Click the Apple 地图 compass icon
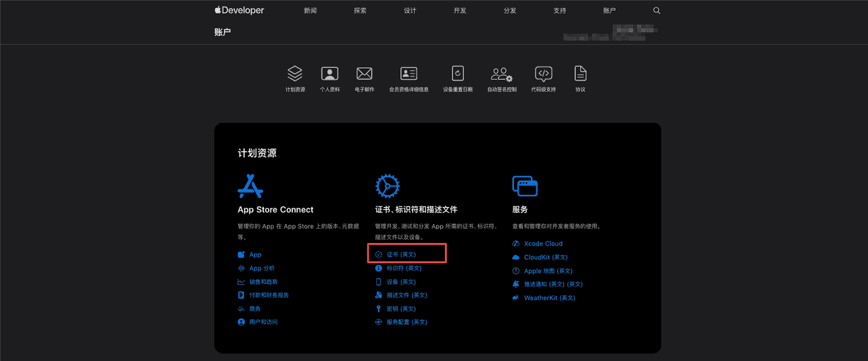 tap(516, 271)
